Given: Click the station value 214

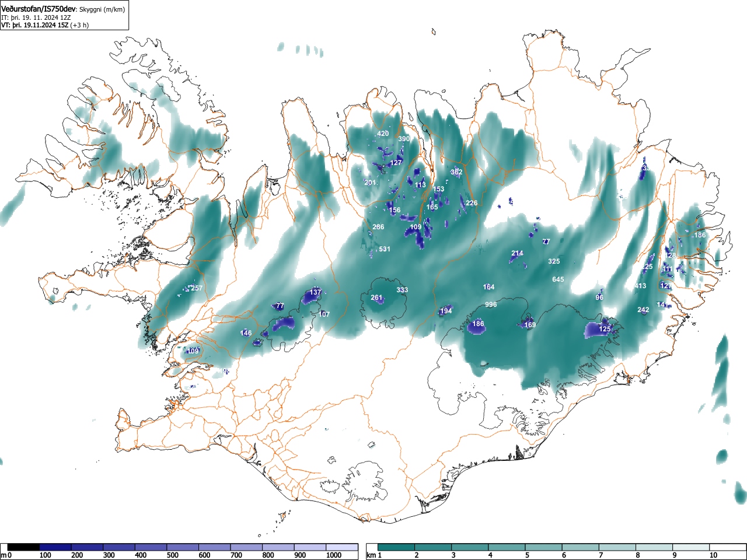Looking at the screenshot, I should tap(517, 253).
